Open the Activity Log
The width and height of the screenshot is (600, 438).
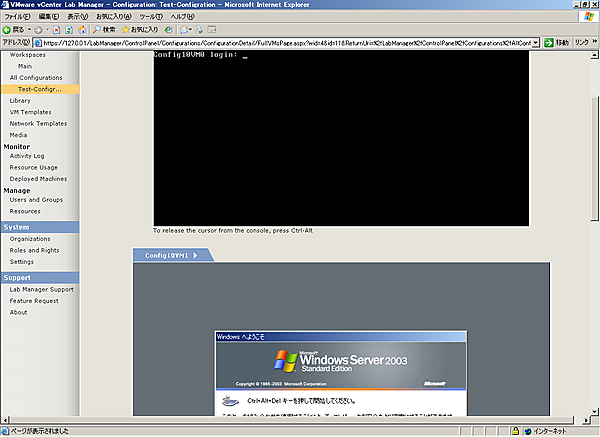tap(27, 156)
